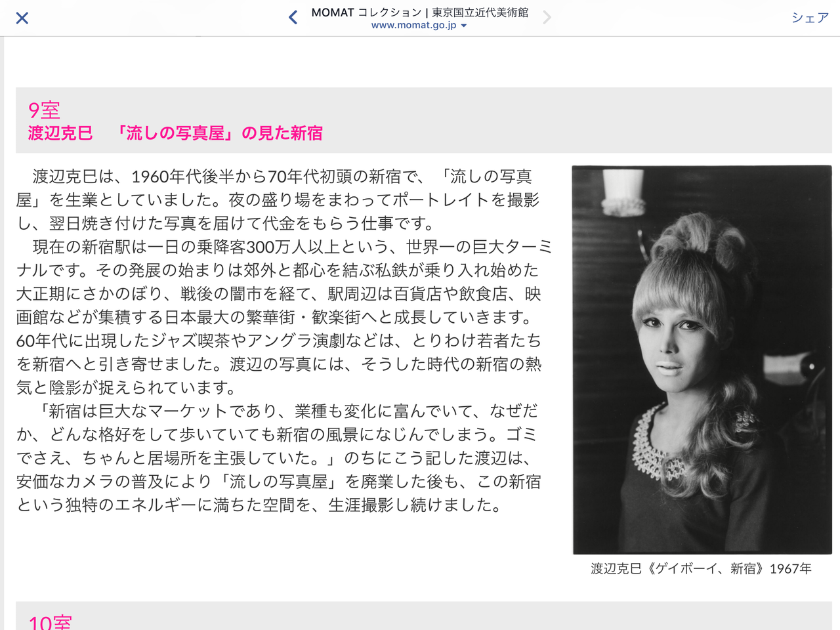Click the paragraph starting 渡辺克巳は、1960年代後半
This screenshot has width=840, height=630.
click(278, 199)
